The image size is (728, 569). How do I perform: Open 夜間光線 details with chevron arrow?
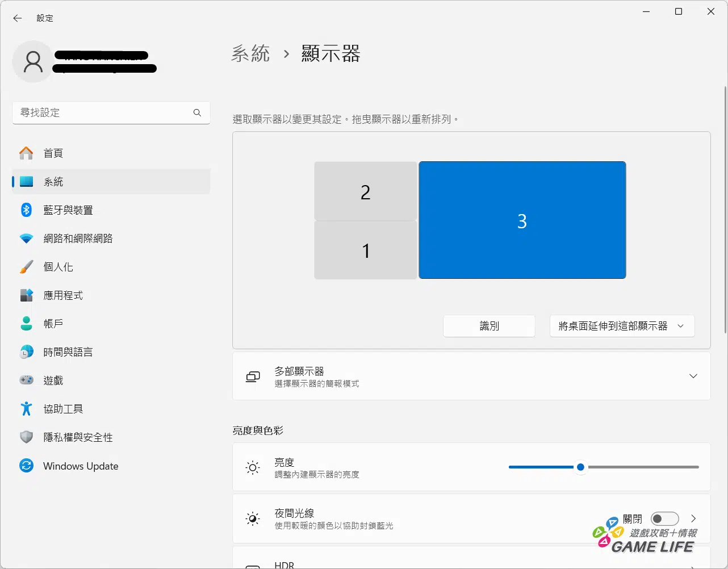693,519
